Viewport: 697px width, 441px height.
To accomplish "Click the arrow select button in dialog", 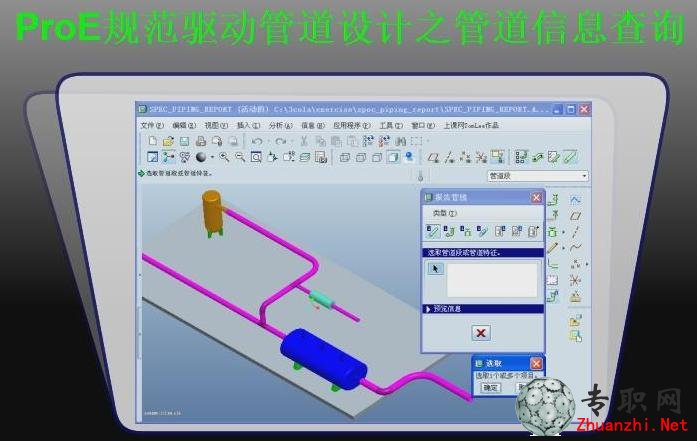I will (x=435, y=269).
